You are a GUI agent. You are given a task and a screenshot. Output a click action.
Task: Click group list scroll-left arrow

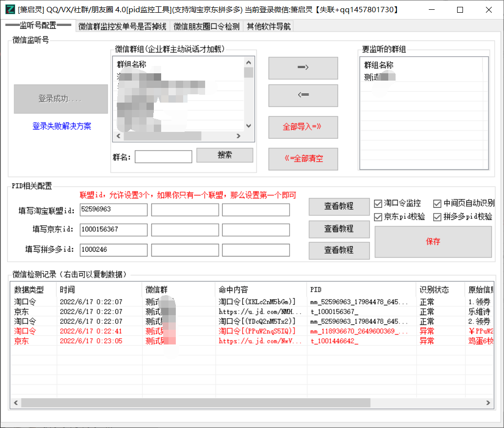[x=118, y=136]
